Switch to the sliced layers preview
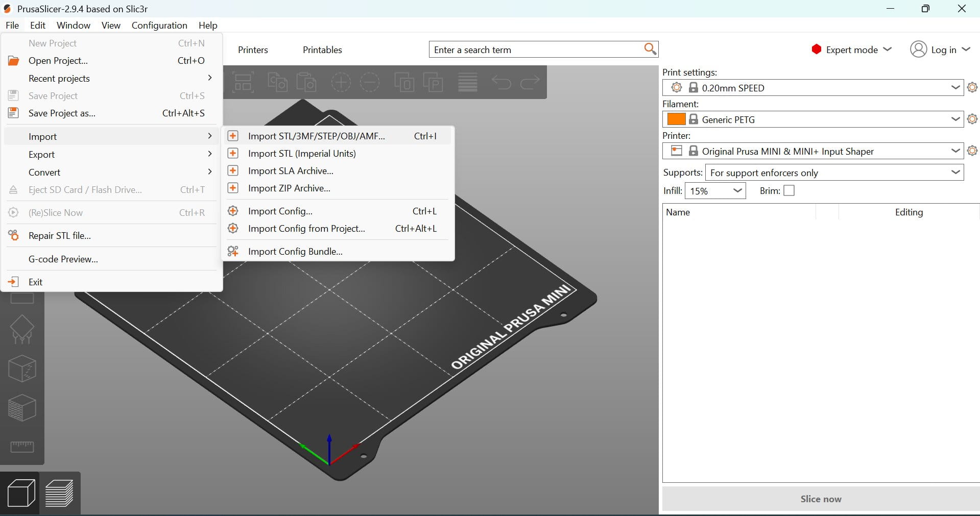This screenshot has width=980, height=516. click(x=60, y=493)
